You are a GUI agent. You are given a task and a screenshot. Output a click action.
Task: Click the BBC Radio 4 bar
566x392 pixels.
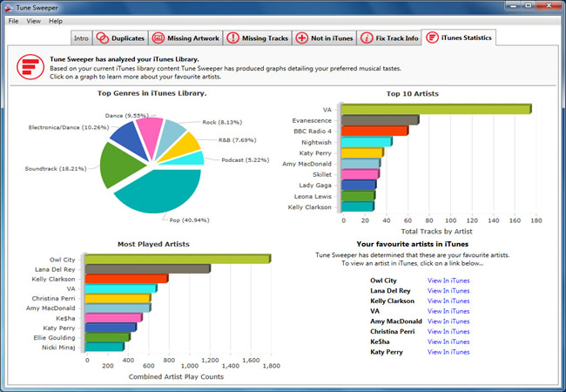tap(374, 131)
